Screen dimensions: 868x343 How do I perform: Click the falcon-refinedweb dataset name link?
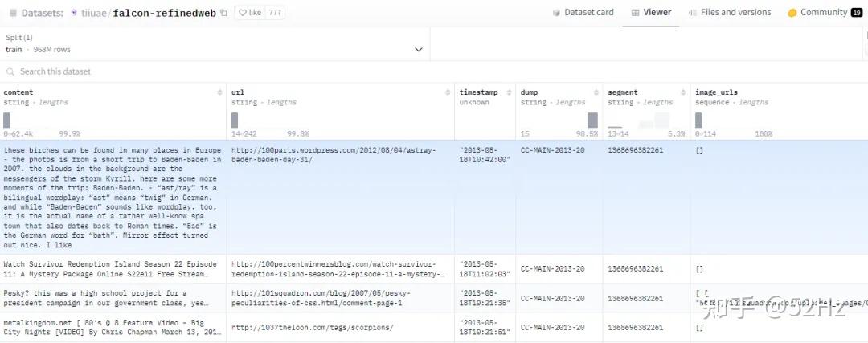tap(165, 13)
